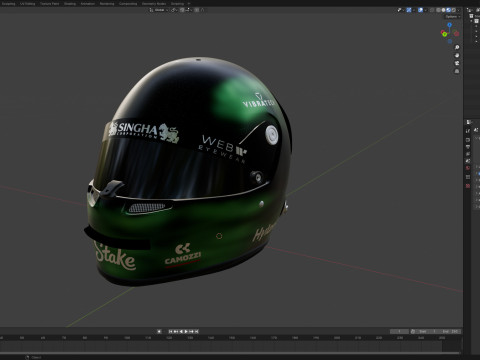
Task: Open the Scene properties tab
Action: pyautogui.click(x=468, y=161)
